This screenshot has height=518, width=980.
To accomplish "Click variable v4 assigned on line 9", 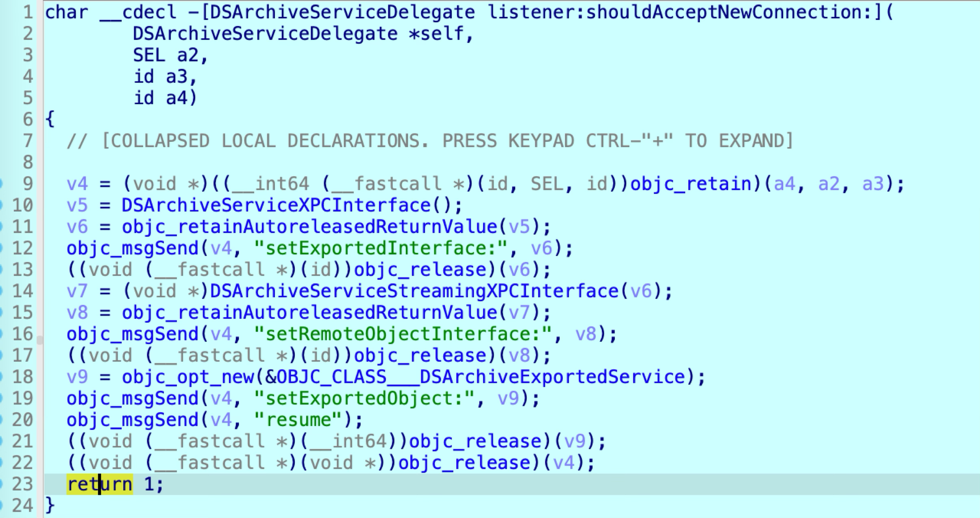I will (x=77, y=184).
